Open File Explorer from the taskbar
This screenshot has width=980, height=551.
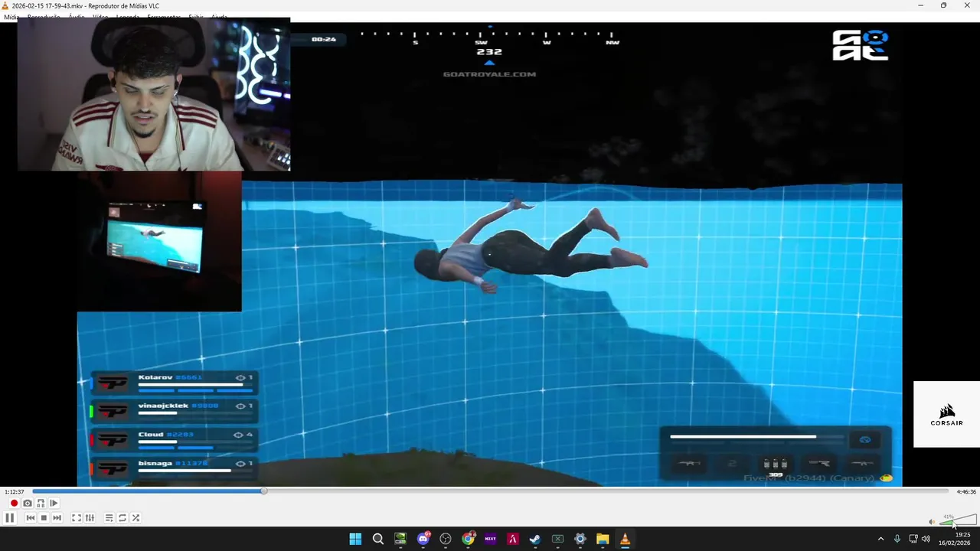point(603,539)
